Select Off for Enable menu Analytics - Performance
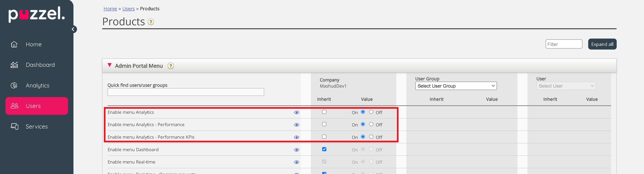This screenshot has height=174, width=644. tap(371, 124)
